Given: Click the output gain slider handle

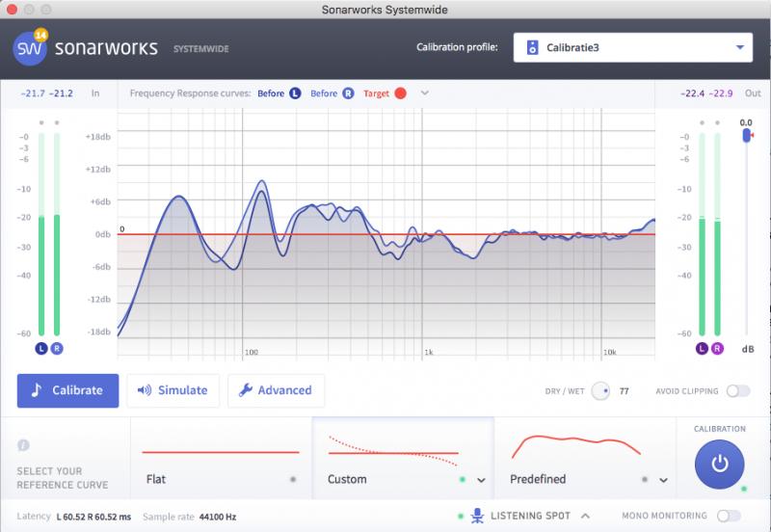Looking at the screenshot, I should click(747, 135).
